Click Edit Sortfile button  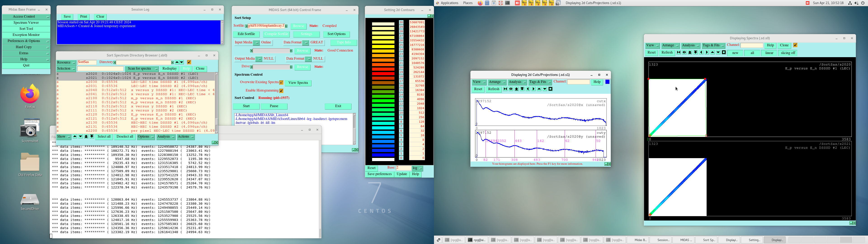point(246,34)
